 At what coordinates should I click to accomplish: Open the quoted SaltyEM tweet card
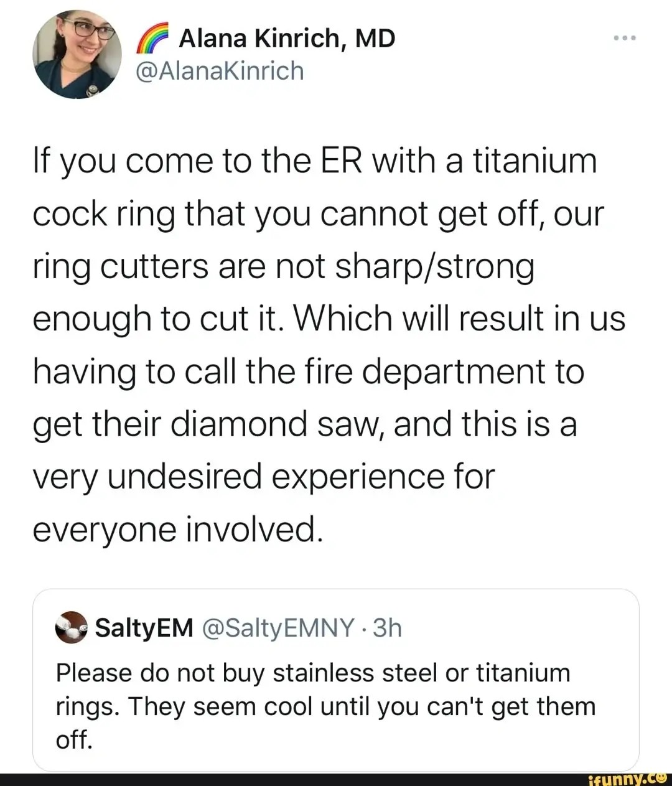[336, 678]
